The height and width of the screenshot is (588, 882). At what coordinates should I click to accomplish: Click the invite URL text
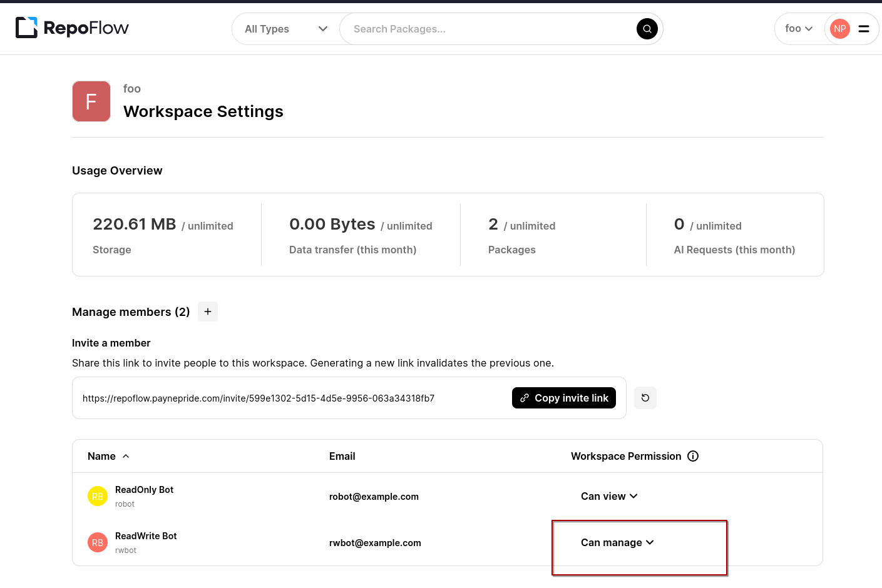click(x=259, y=398)
